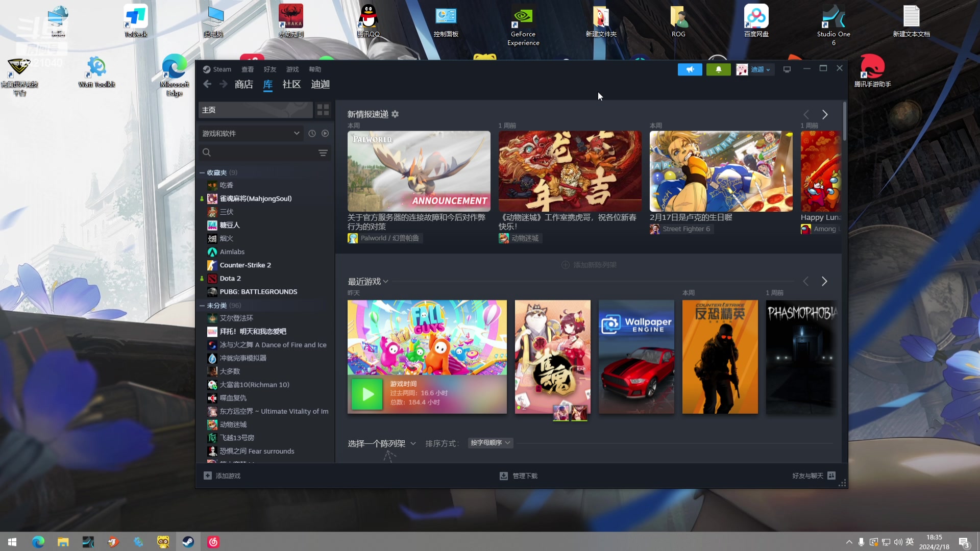Open the Big Picture mode monitor icon
Viewport: 980px width, 551px height.
787,69
